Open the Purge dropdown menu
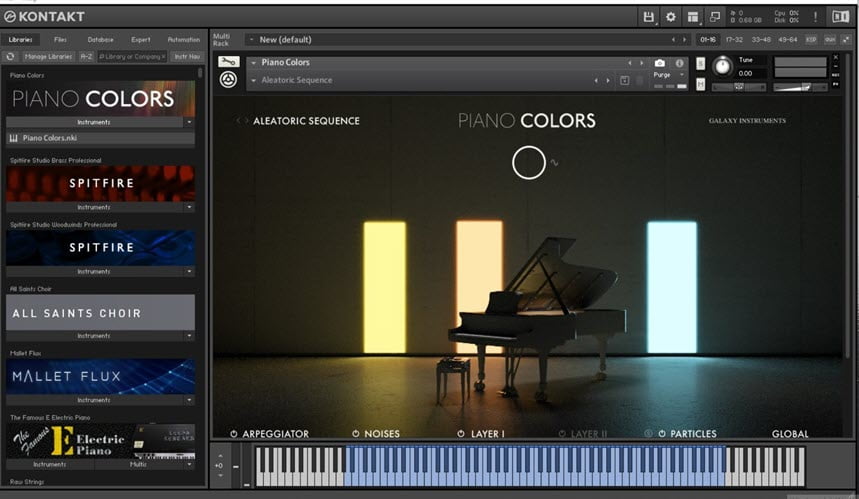 click(669, 74)
